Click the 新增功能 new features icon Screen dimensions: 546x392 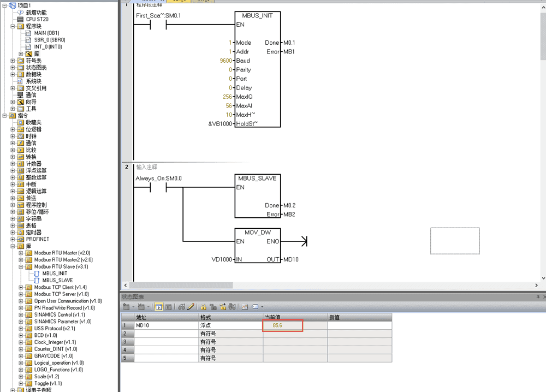click(21, 13)
